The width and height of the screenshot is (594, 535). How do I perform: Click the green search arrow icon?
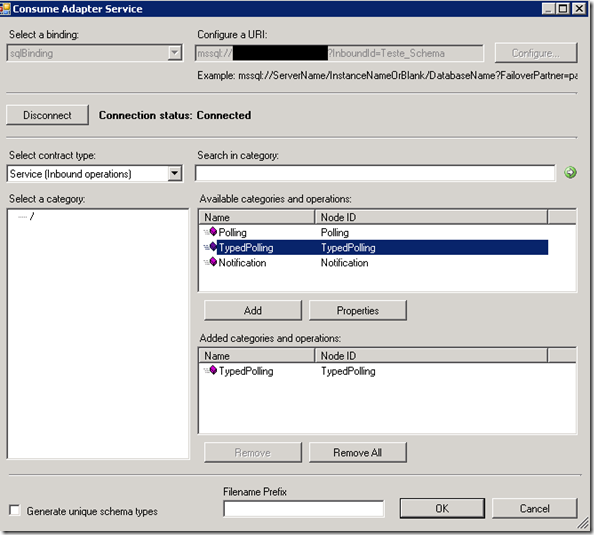click(x=570, y=173)
